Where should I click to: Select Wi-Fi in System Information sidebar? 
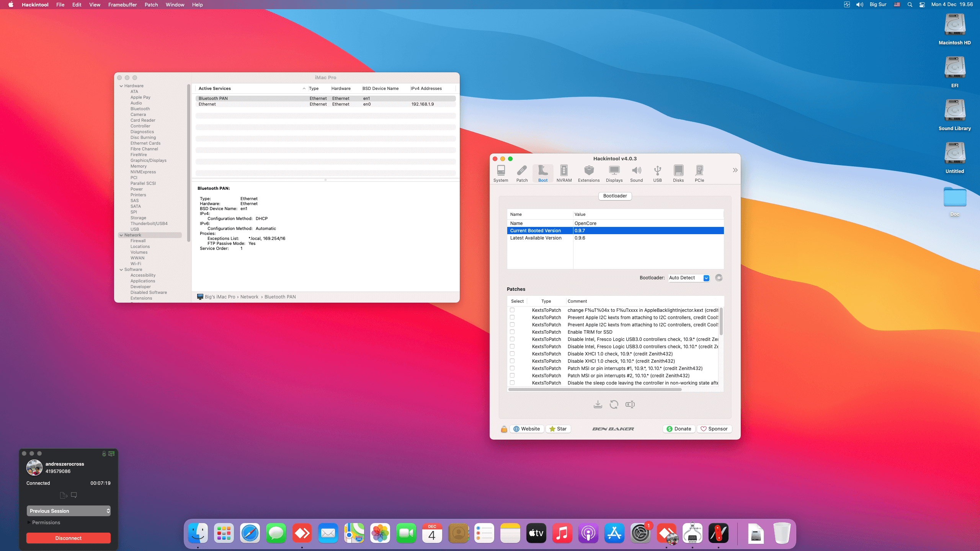(x=136, y=264)
